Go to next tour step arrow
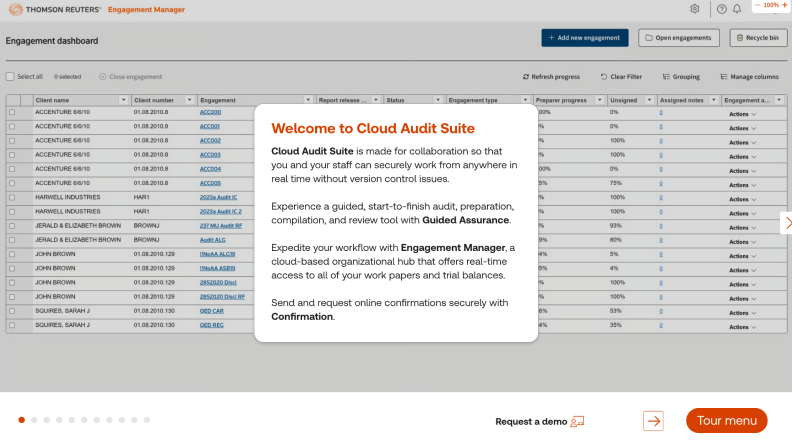Viewport: 792px width, 446px height. click(653, 421)
